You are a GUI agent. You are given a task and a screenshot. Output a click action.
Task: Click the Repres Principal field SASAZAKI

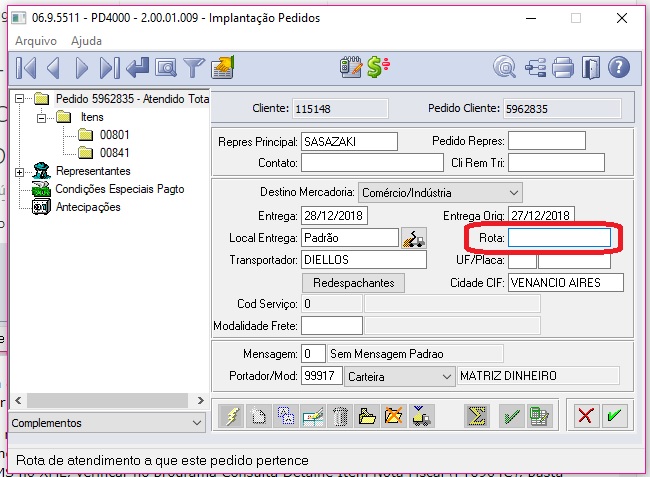[x=349, y=142]
